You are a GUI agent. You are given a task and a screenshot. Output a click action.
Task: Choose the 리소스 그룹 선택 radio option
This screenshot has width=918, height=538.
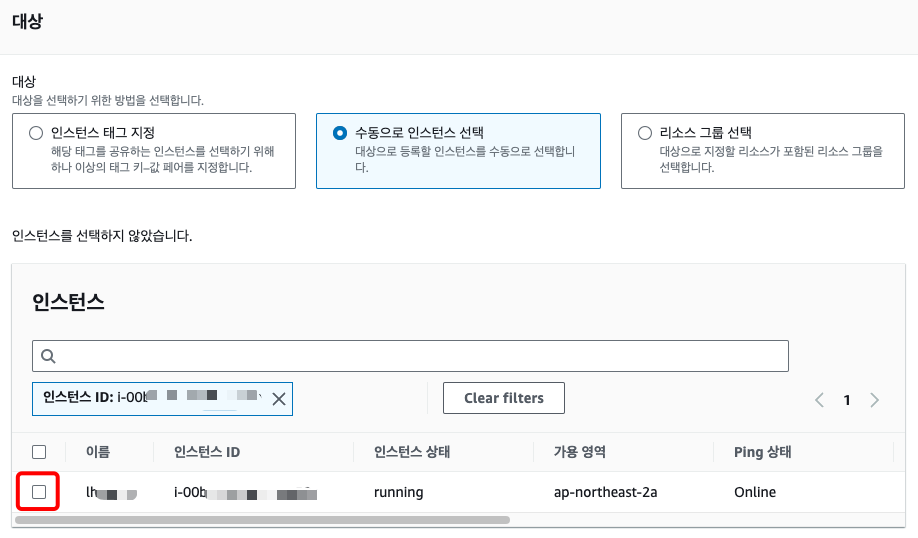click(x=645, y=133)
